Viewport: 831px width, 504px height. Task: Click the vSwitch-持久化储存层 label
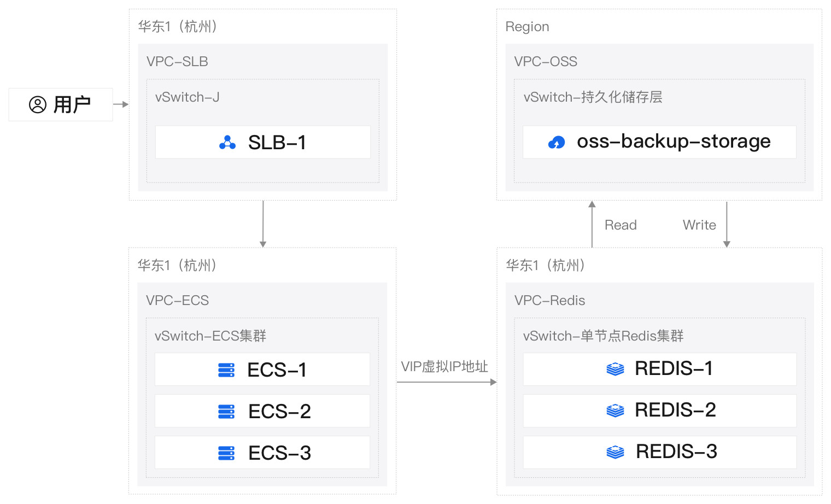(x=593, y=97)
